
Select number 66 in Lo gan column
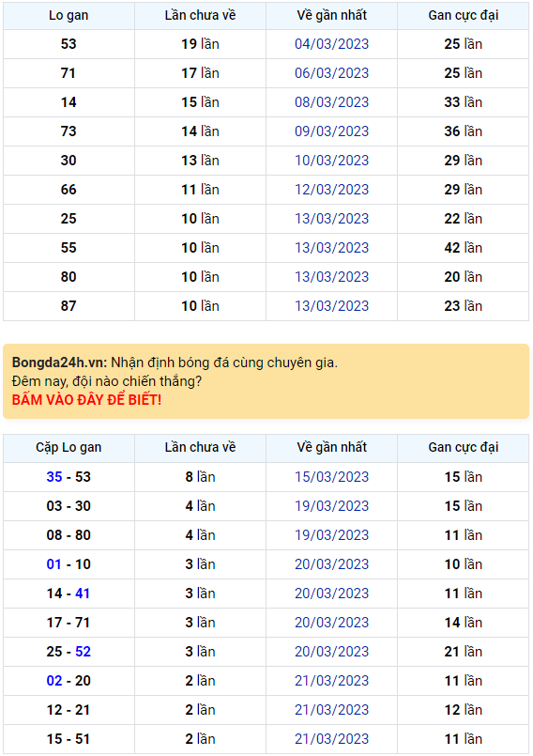pos(69,190)
